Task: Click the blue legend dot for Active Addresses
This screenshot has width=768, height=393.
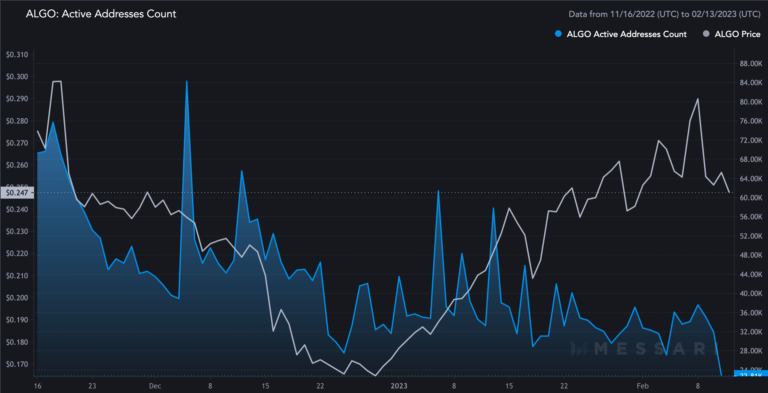Action: coord(558,34)
